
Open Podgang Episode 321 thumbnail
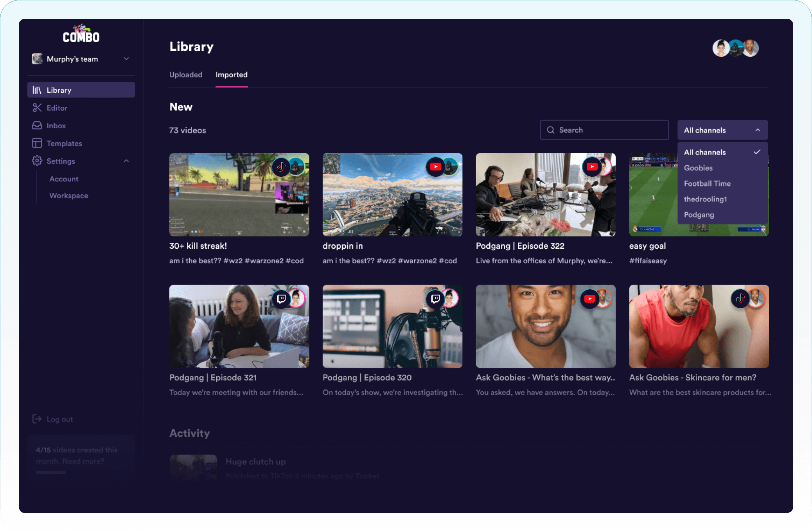pos(239,326)
